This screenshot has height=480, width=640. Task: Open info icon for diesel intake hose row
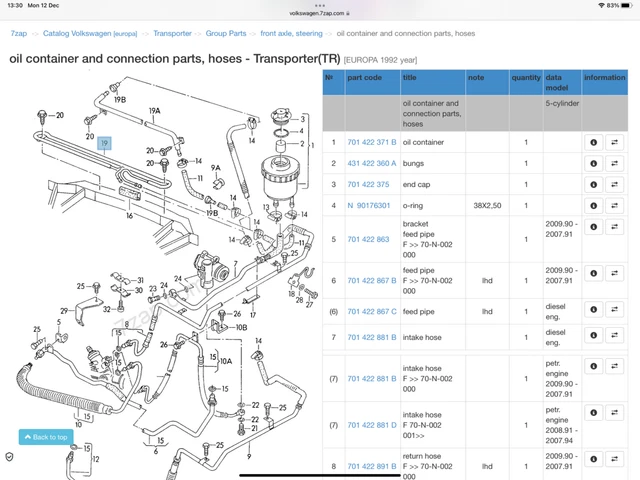593,336
